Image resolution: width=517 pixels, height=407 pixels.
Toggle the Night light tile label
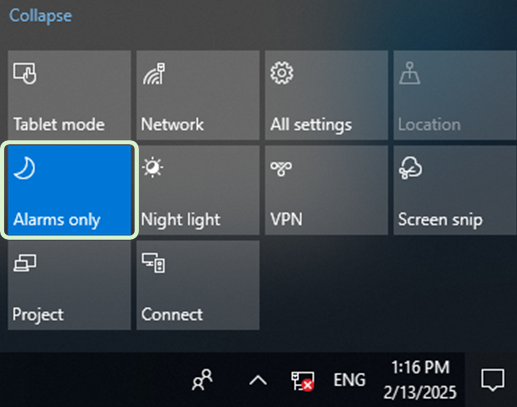coord(181,220)
